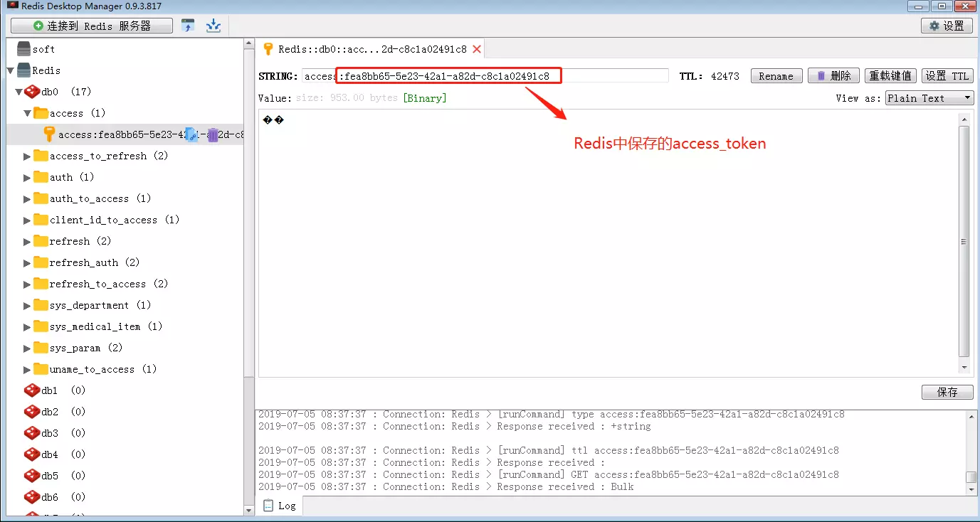Click the value editor scrollbar down arrow

(x=964, y=368)
